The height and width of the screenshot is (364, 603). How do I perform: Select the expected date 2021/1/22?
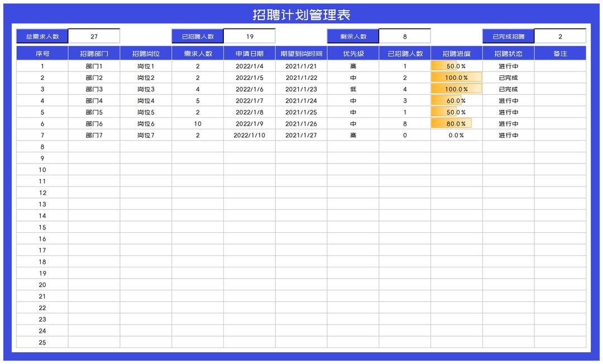pyautogui.click(x=301, y=78)
